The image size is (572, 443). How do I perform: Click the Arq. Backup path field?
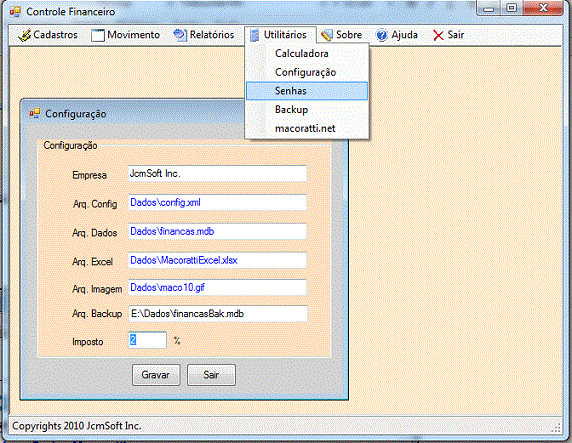coord(218,313)
